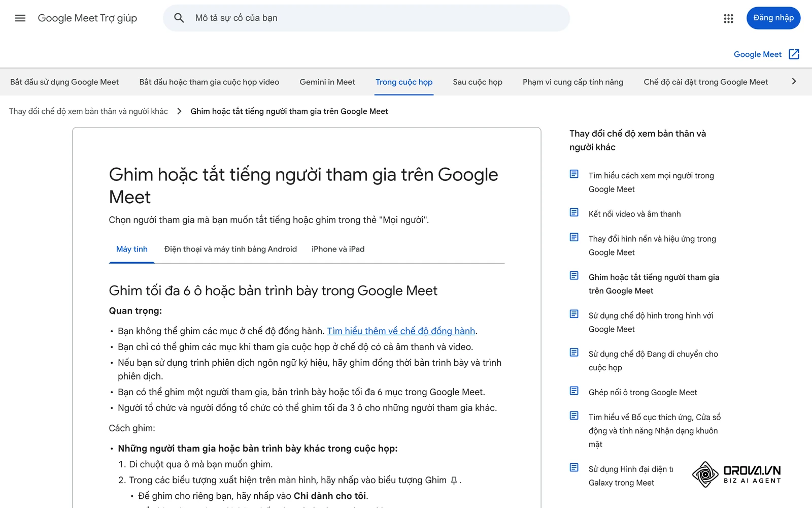Select the "Bắt đầu hoặc tham gia cuộc họp video" tab
The width and height of the screenshot is (812, 508).
[x=209, y=82]
